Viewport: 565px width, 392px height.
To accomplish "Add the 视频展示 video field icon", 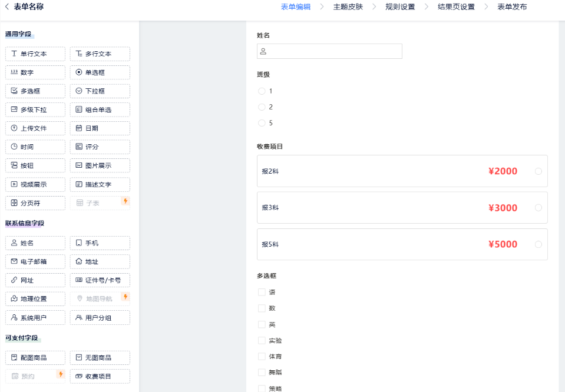I will coord(15,184).
